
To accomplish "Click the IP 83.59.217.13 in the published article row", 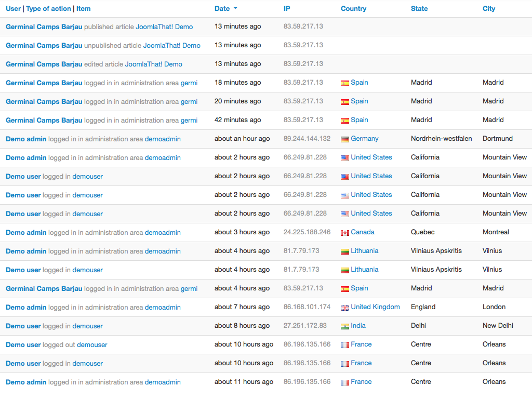I will coord(303,26).
